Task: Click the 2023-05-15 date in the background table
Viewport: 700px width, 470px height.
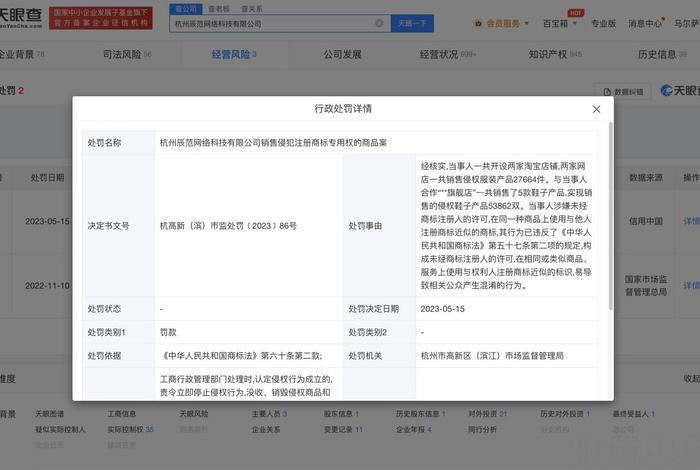Action: click(47, 221)
